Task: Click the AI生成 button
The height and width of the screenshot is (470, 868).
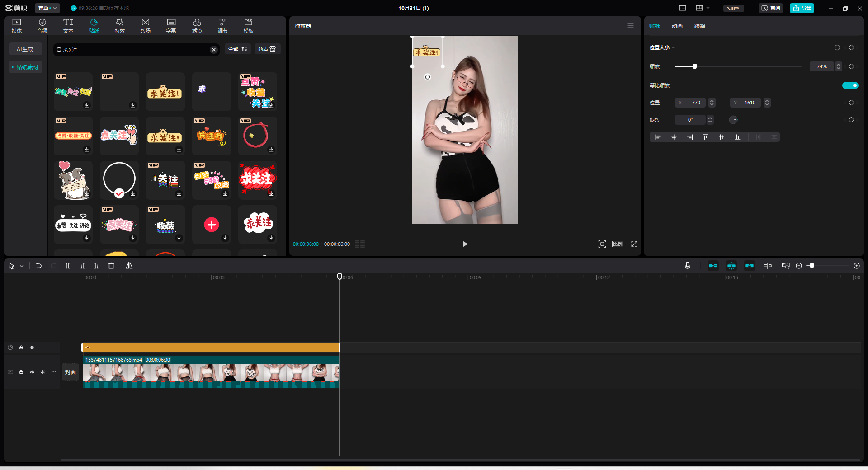Action: click(x=25, y=49)
